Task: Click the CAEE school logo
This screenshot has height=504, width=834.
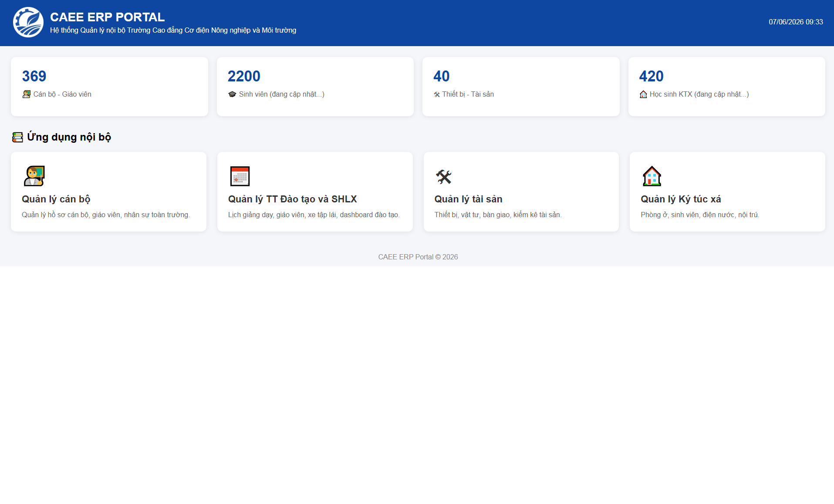Action: pos(28,22)
